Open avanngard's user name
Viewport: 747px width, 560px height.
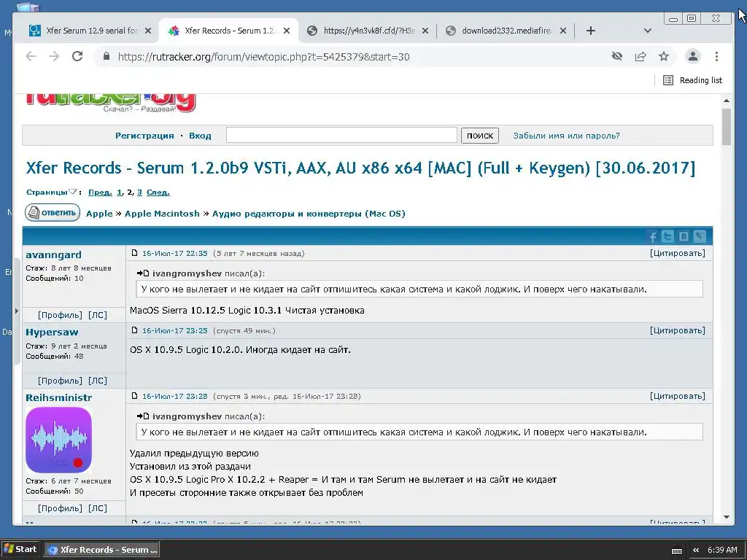53,254
